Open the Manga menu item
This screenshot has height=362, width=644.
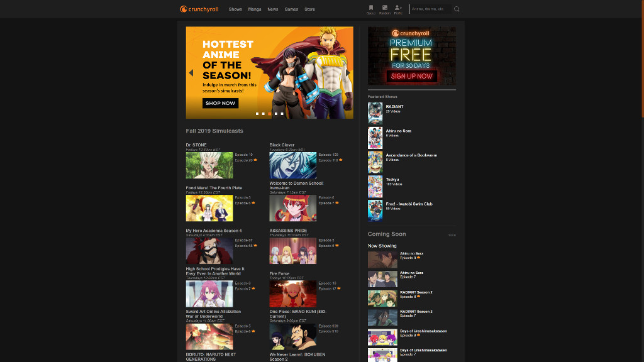point(255,9)
